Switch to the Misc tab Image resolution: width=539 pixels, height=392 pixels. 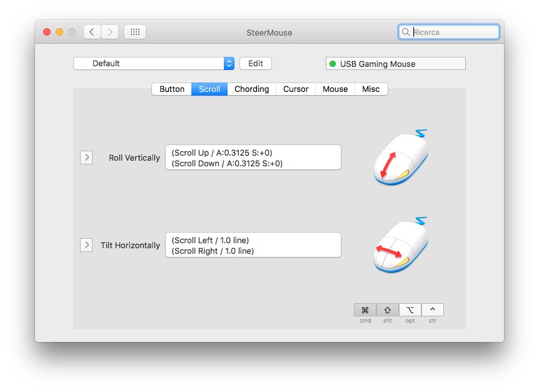371,89
